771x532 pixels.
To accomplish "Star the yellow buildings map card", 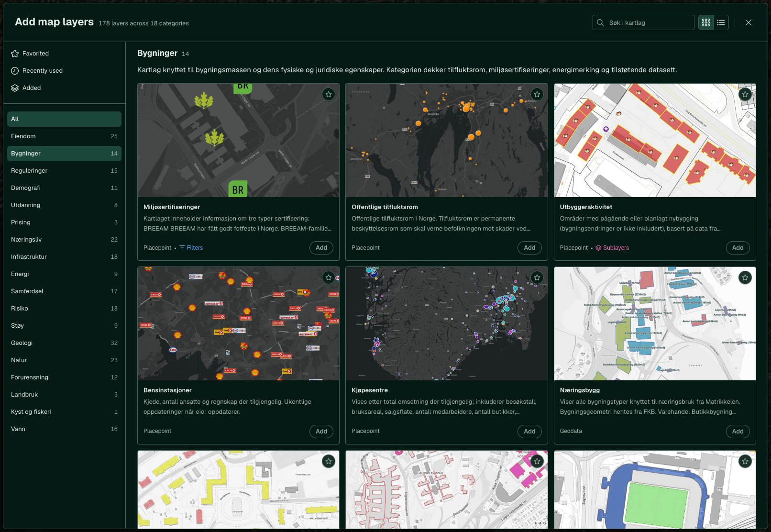I will (x=329, y=461).
